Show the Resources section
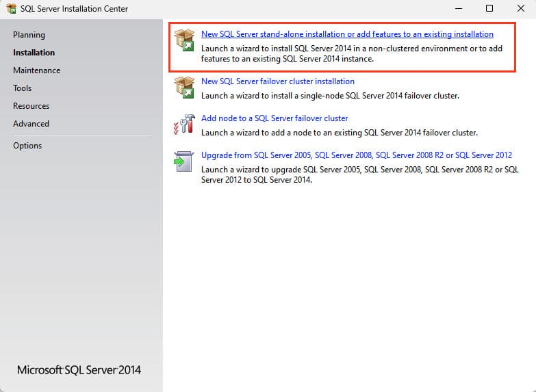The width and height of the screenshot is (536, 392). coord(31,106)
